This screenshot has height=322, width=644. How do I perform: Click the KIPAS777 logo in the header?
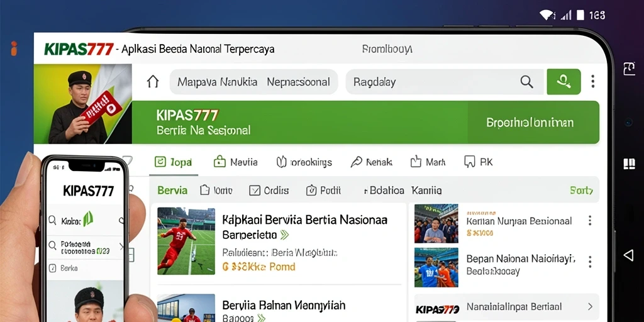pyautogui.click(x=79, y=49)
